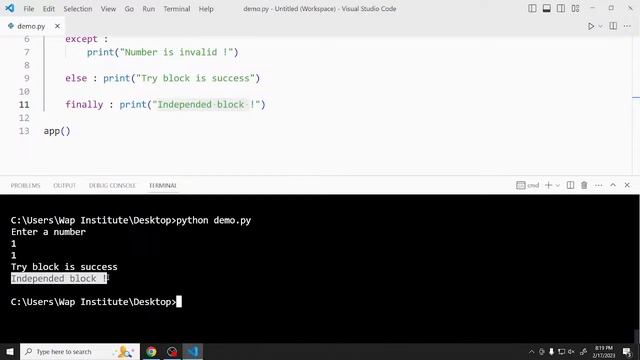Click the microphone tray icon
The width and height of the screenshot is (640, 360).
[551, 351]
